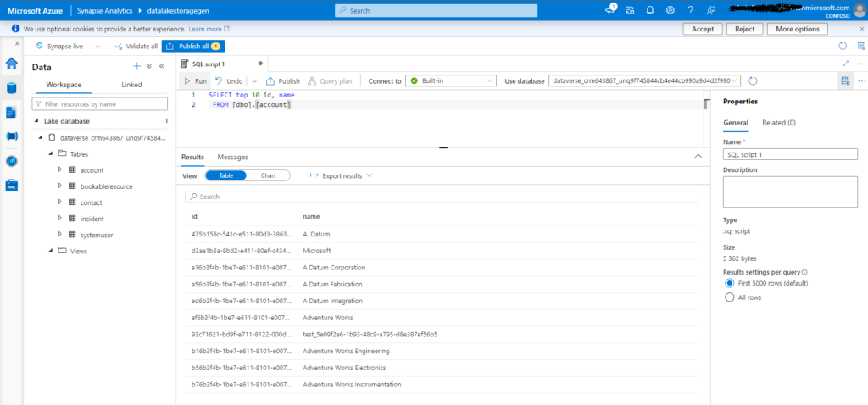868x405 pixels.
Task: Open More options for cookies
Action: coord(797,29)
